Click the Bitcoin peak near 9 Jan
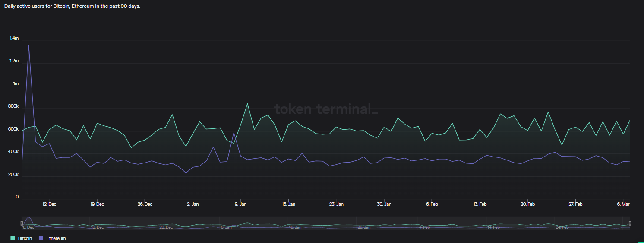 (x=247, y=104)
